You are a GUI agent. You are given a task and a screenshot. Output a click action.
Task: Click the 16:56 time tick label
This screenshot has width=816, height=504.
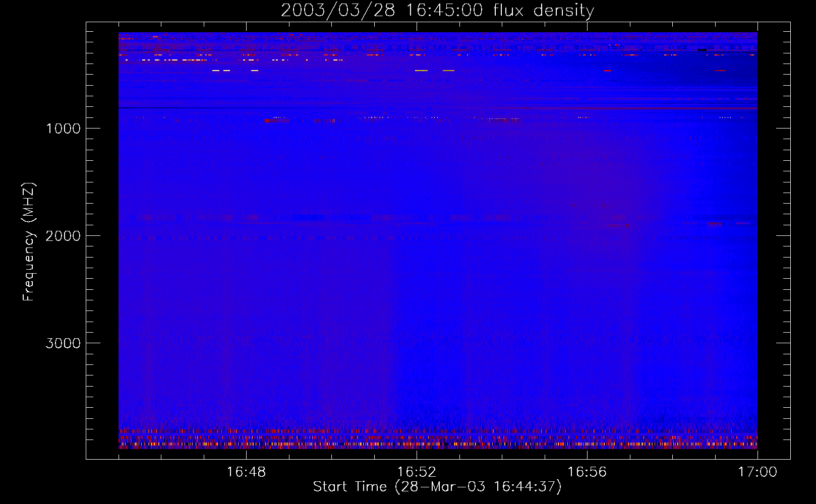(587, 472)
